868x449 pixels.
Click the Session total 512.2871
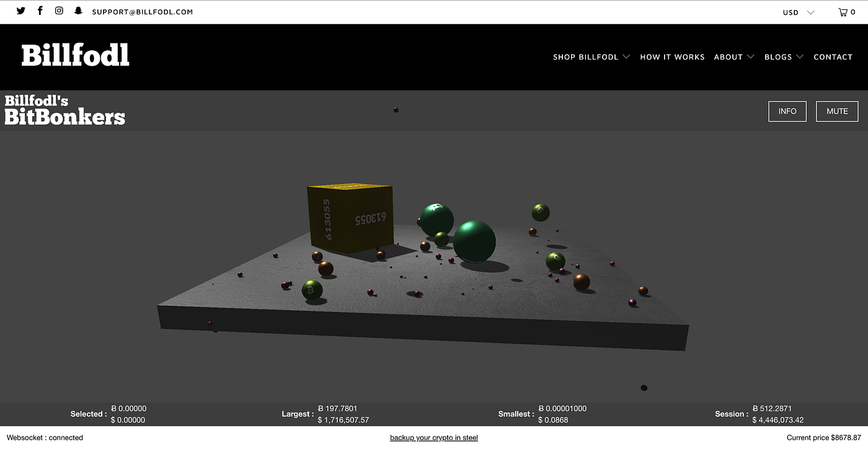(772, 409)
